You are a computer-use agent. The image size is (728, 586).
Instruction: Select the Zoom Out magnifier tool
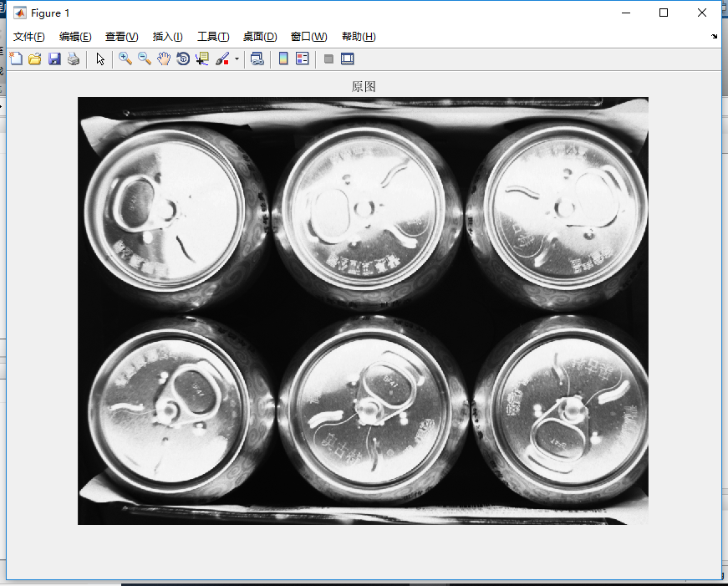pyautogui.click(x=145, y=59)
